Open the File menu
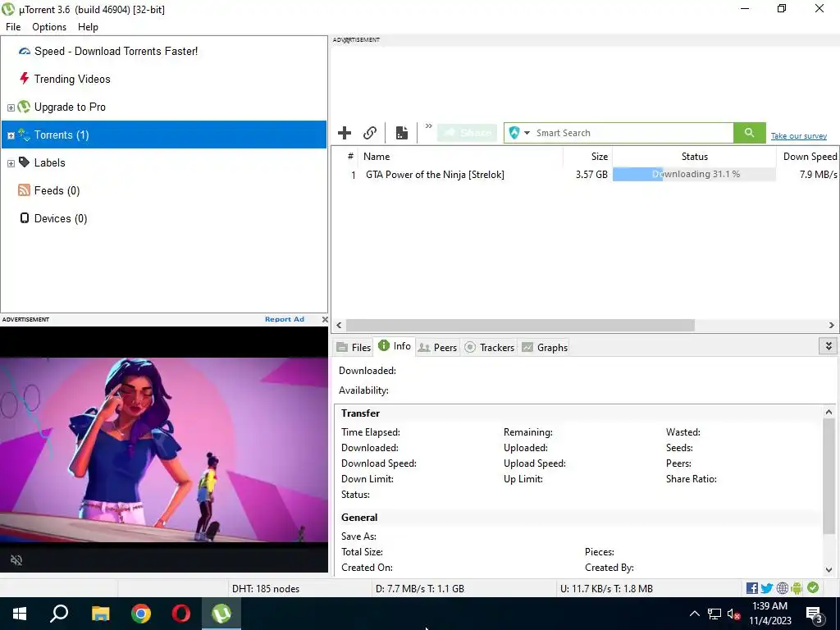This screenshot has height=630, width=840. (x=13, y=27)
